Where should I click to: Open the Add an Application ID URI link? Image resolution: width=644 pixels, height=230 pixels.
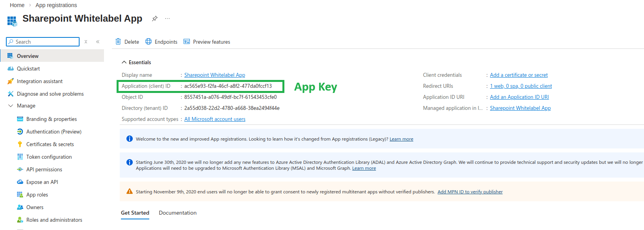(x=519, y=97)
